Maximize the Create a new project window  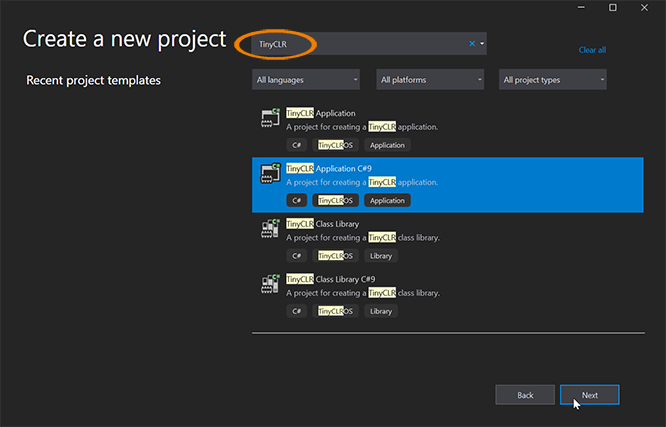pos(612,8)
